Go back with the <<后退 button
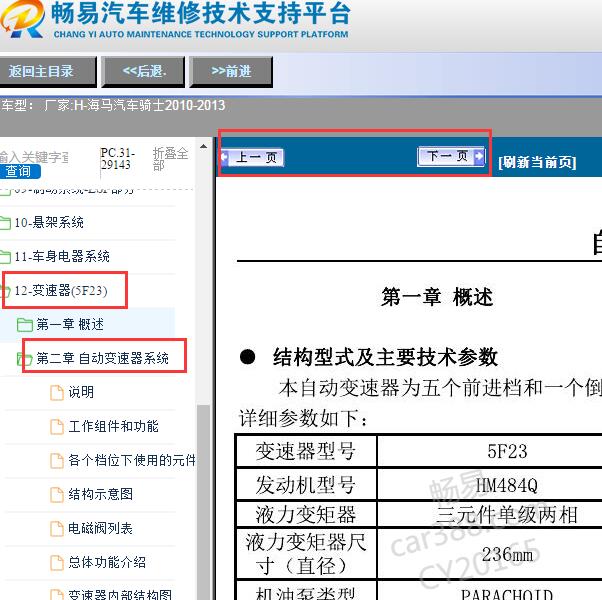This screenshot has width=602, height=600. (x=144, y=71)
